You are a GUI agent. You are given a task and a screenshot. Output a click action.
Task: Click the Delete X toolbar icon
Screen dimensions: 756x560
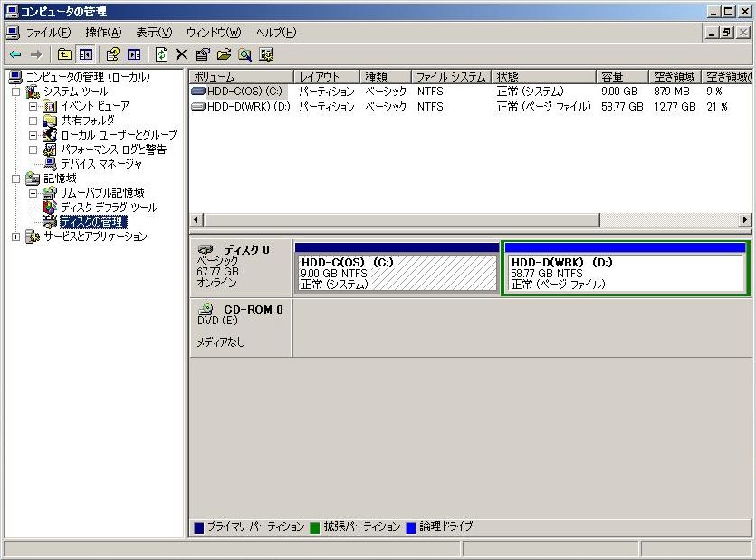[181, 54]
